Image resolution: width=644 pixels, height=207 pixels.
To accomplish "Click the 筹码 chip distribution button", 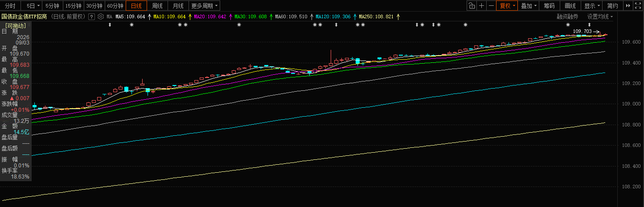I will pos(549,6).
